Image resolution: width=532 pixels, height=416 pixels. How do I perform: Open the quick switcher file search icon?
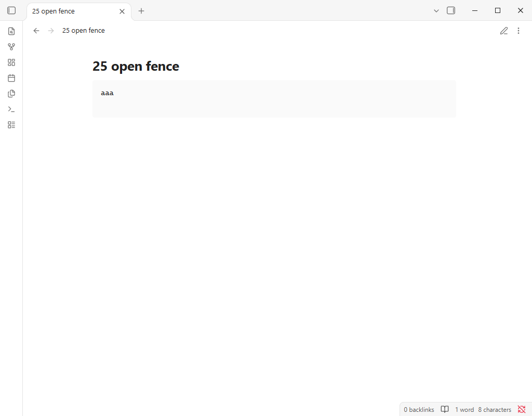(x=11, y=31)
